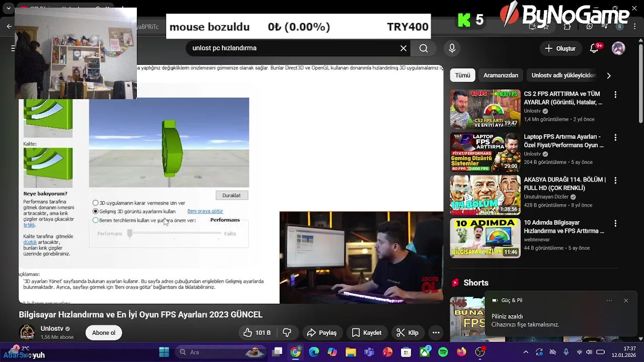Screen dimensions: 644x362
Task: Open 10 Adımda Bilgisayar Hızlandırma thumbnail
Action: [485, 238]
